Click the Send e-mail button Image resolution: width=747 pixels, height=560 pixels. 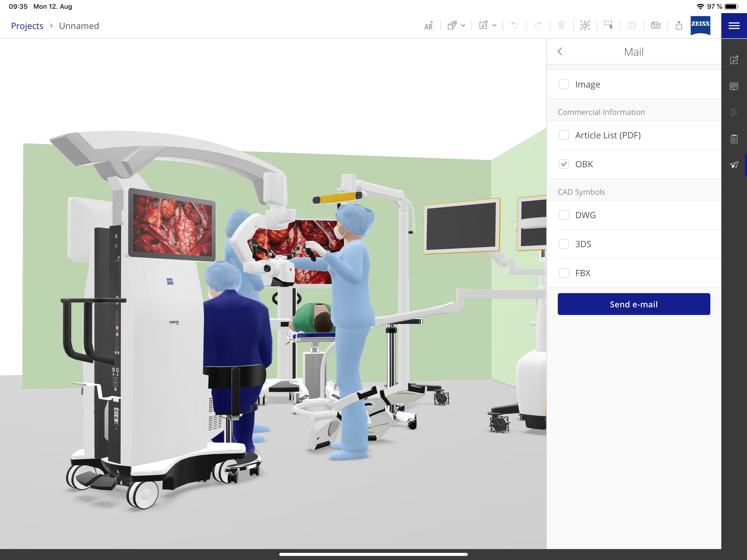click(634, 304)
